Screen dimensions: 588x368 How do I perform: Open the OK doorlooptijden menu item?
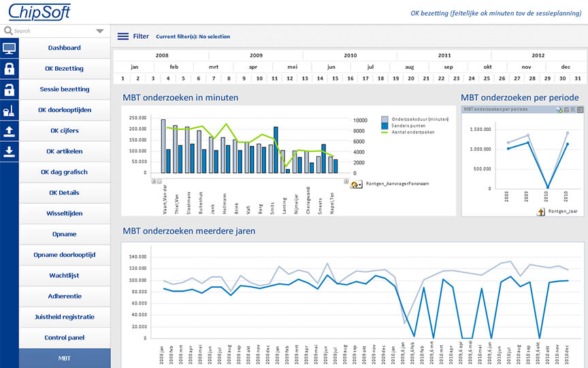[65, 110]
